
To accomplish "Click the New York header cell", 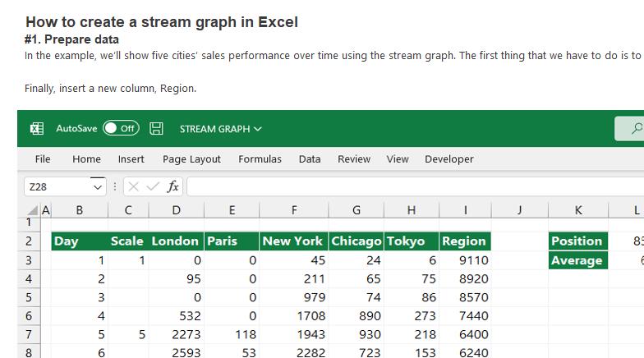I will coord(294,241).
